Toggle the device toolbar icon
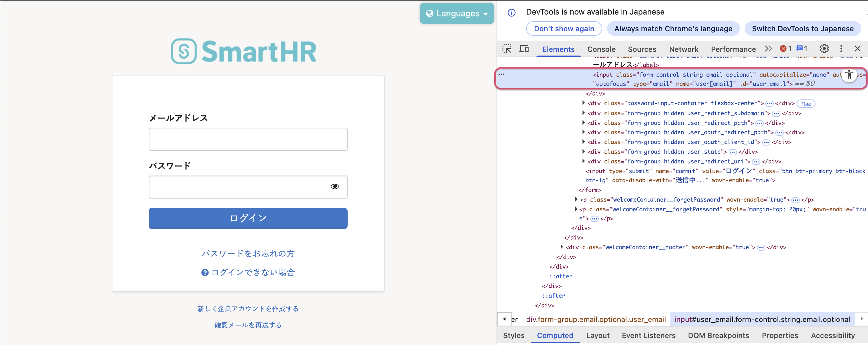Image resolution: width=868 pixels, height=345 pixels. pos(524,49)
